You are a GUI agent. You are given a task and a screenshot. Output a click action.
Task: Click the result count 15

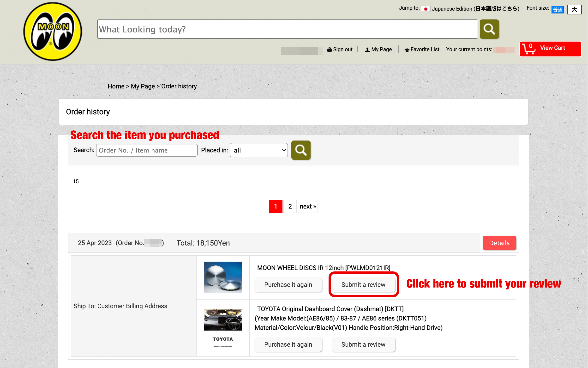(x=76, y=181)
